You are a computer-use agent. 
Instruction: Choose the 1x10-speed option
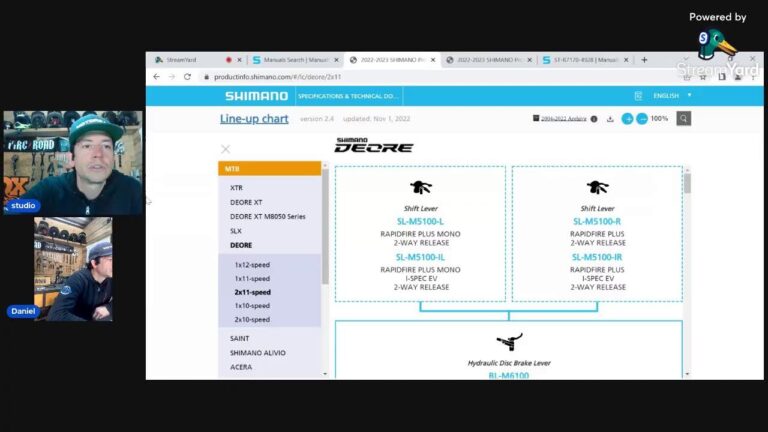(x=252, y=306)
